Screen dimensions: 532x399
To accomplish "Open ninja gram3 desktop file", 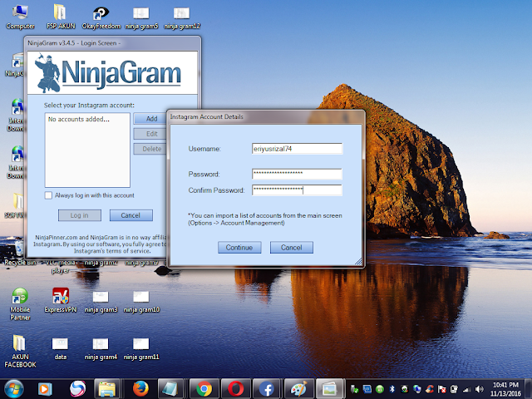I will 101,301.
